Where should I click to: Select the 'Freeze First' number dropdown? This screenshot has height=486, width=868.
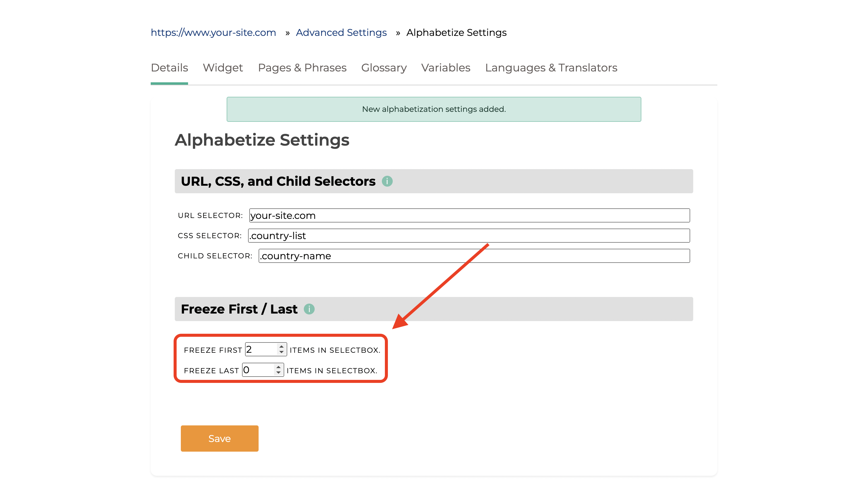click(265, 349)
